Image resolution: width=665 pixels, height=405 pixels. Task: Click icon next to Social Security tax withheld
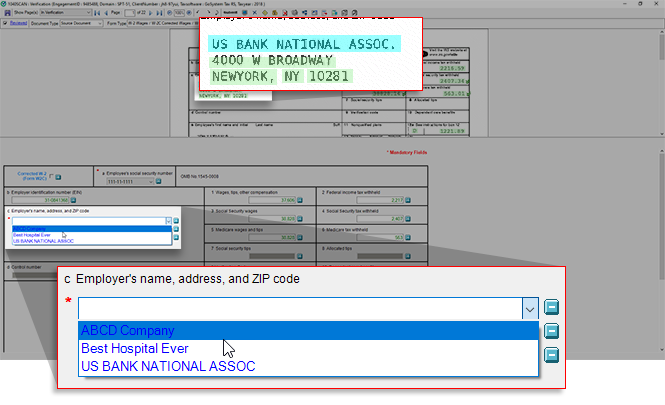click(x=411, y=218)
